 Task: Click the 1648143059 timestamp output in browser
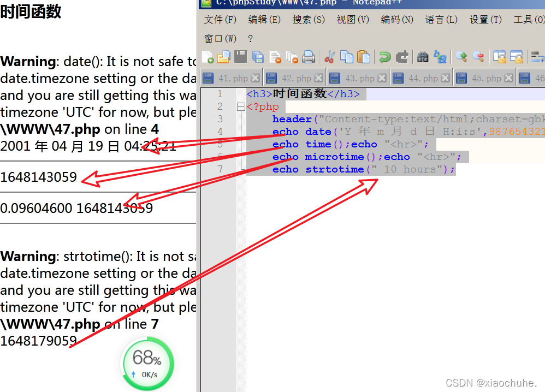[x=38, y=177]
